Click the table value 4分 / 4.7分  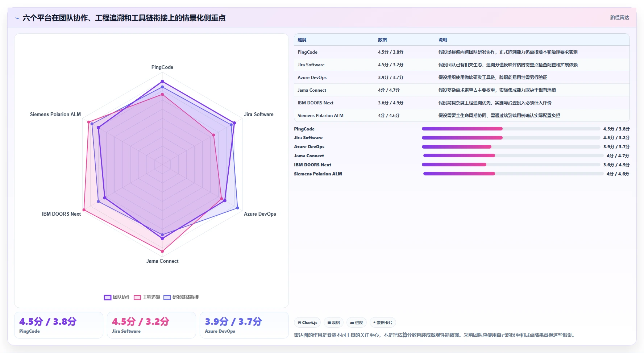389,90
